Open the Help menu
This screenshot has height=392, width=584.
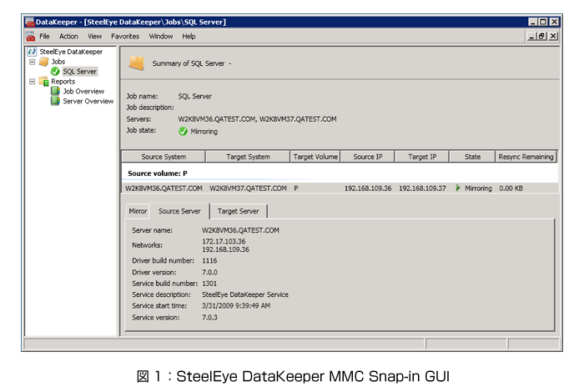click(x=189, y=37)
